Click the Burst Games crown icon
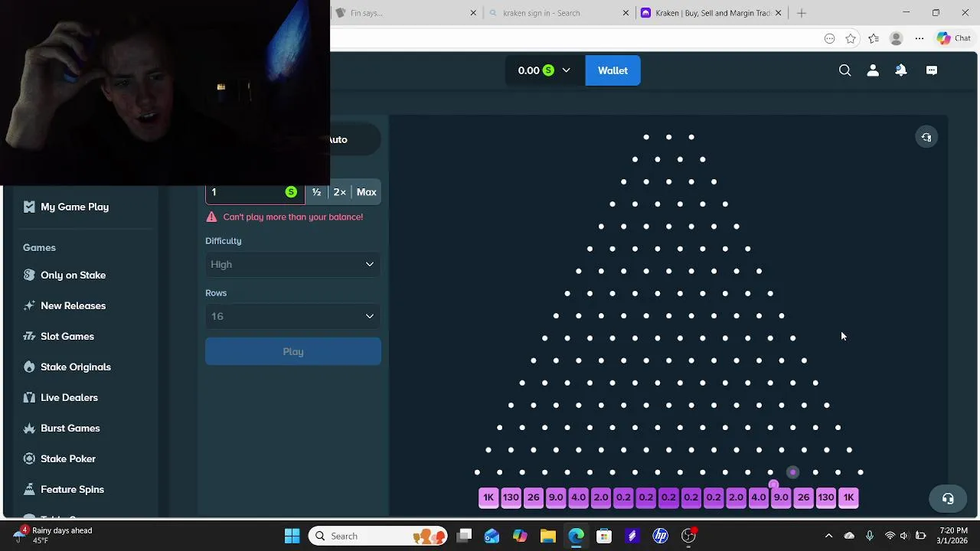980x551 pixels. [x=29, y=428]
